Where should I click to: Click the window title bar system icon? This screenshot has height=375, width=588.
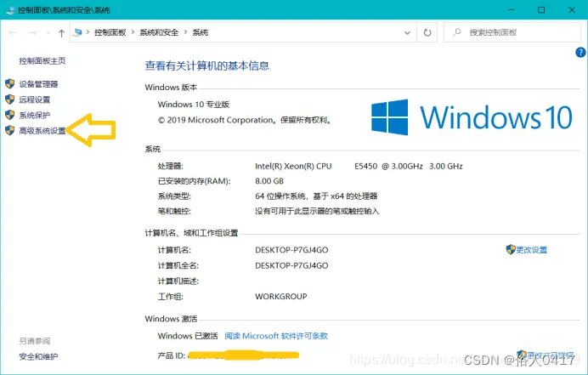click(10, 9)
